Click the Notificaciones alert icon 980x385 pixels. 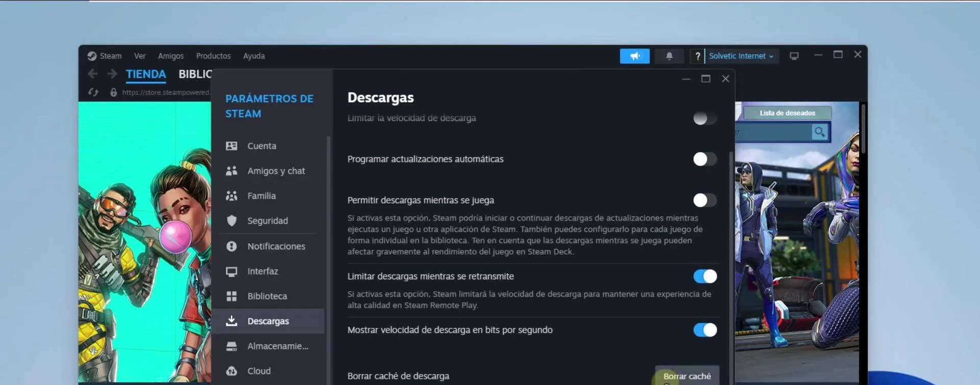(x=231, y=246)
